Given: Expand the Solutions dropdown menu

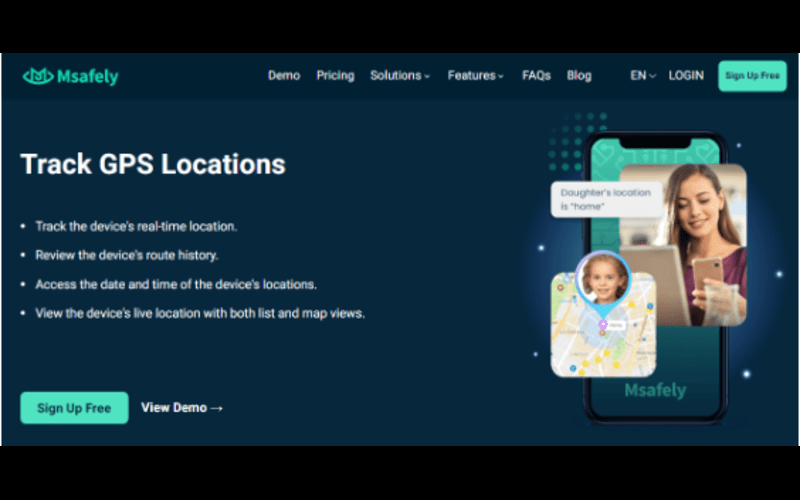Looking at the screenshot, I should point(399,76).
